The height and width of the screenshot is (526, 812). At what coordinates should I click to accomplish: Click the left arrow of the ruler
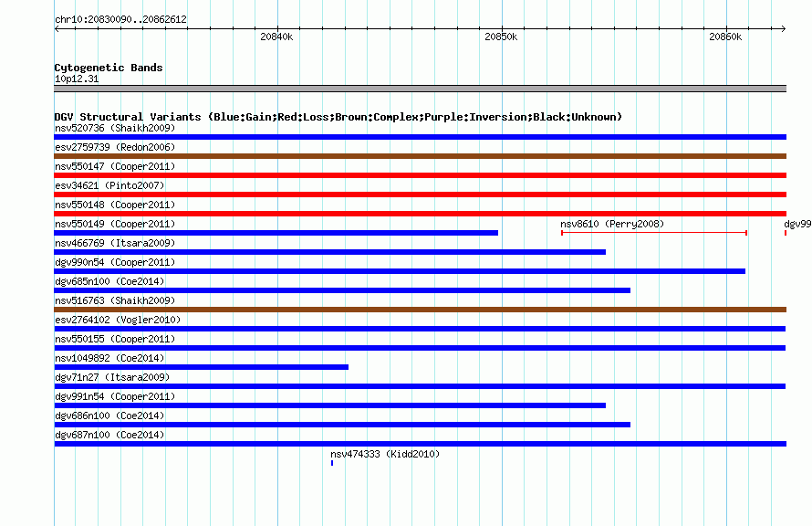(57, 29)
